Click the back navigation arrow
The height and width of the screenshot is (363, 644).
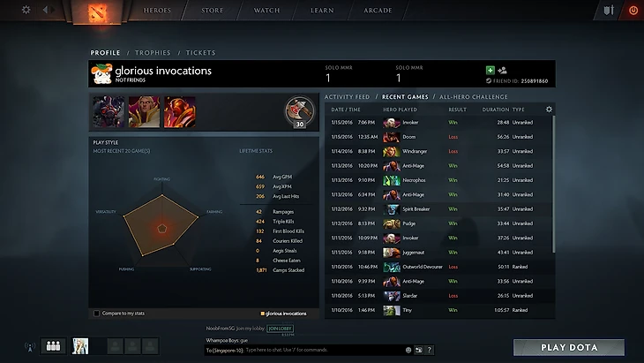(x=45, y=10)
